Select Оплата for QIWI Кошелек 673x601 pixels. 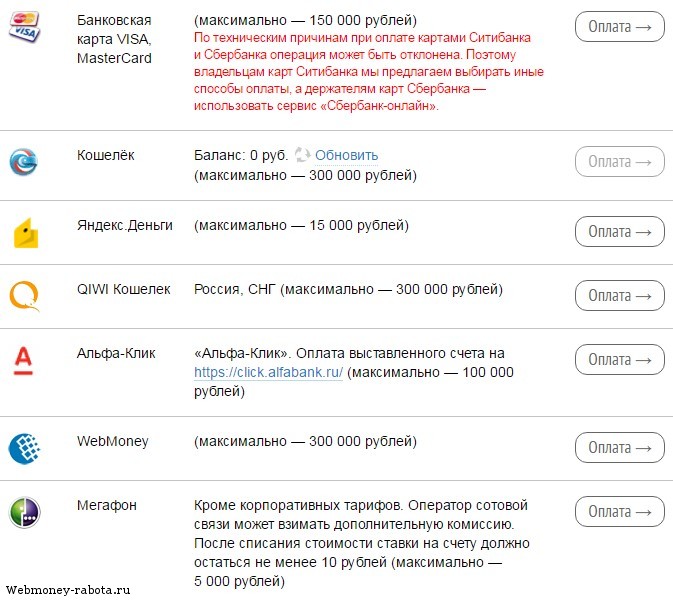pos(619,296)
